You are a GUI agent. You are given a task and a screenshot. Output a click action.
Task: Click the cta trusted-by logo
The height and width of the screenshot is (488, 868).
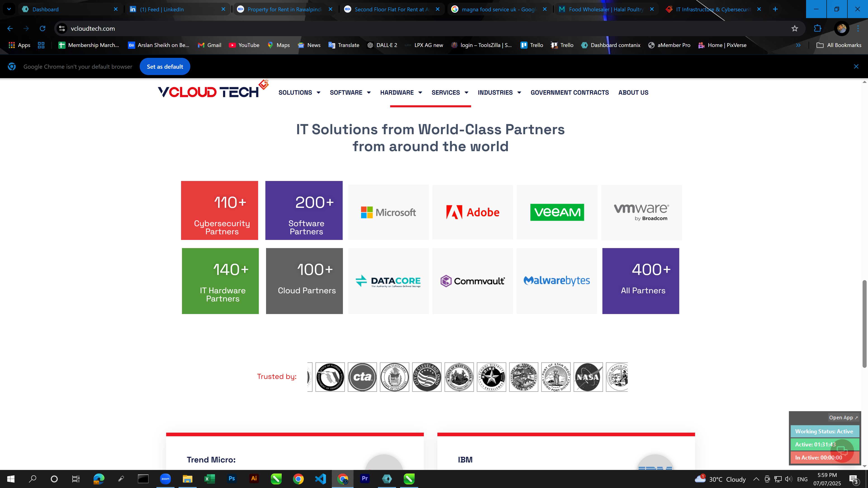point(362,377)
